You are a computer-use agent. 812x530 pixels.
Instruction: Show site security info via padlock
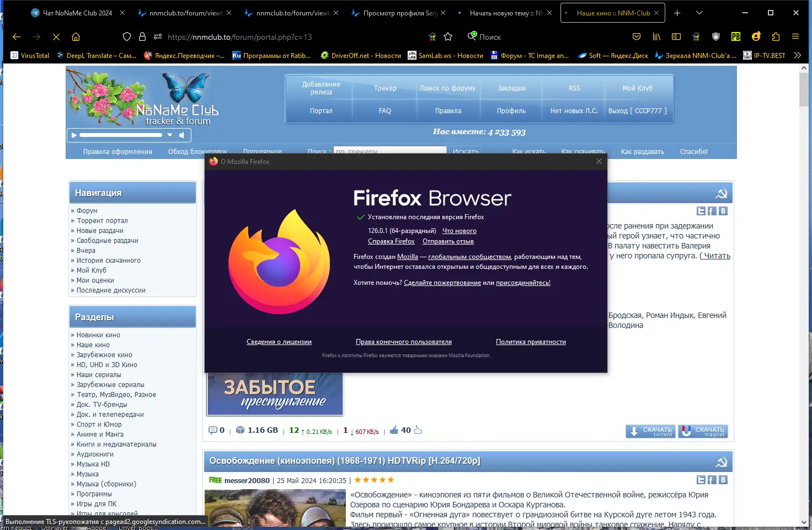pyautogui.click(x=142, y=36)
